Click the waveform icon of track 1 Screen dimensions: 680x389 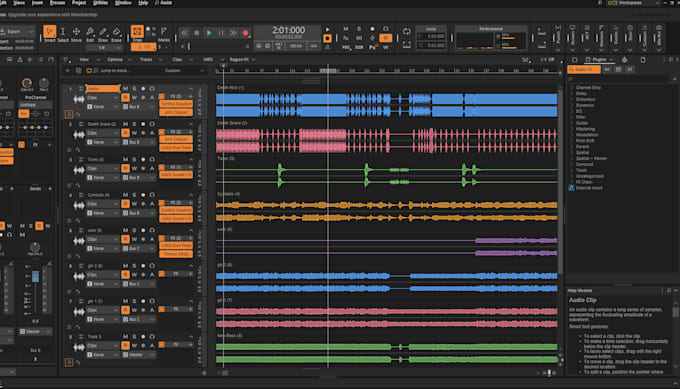[78, 99]
